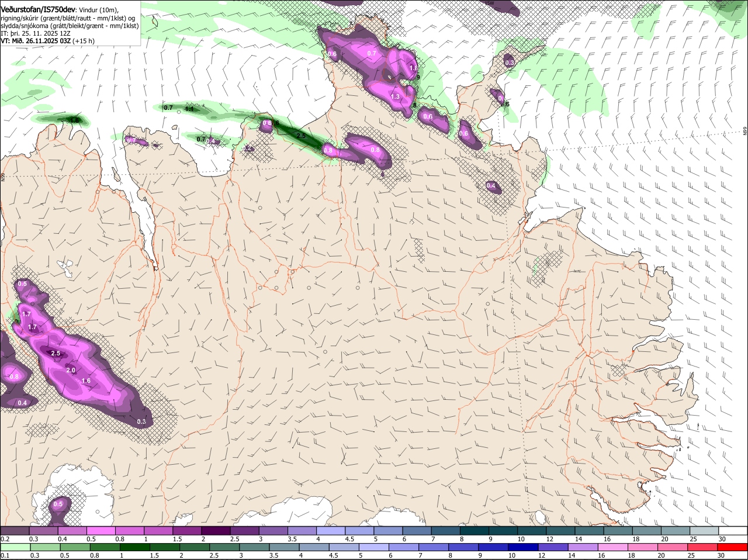
Task: Click the pale green rain swatch between 0.1 and 0.3
Action: click(15, 547)
